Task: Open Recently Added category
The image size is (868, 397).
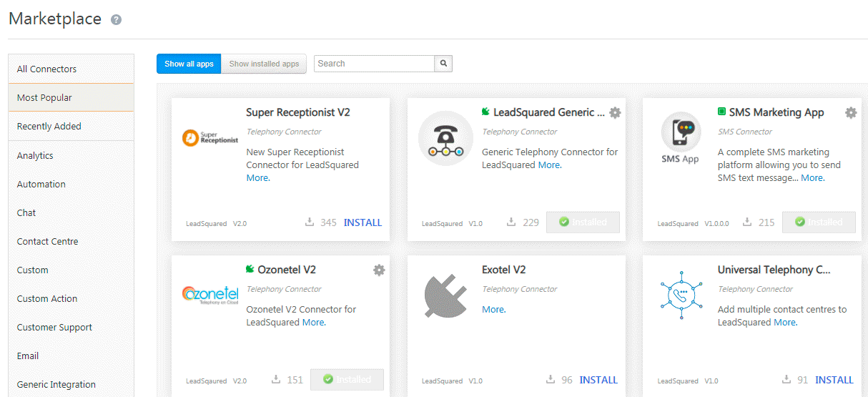Action: coord(71,126)
